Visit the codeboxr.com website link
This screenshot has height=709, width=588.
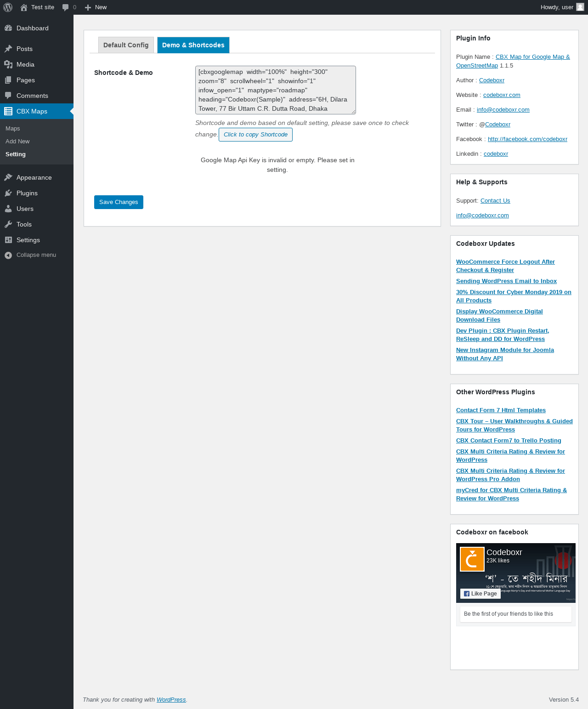coord(502,95)
